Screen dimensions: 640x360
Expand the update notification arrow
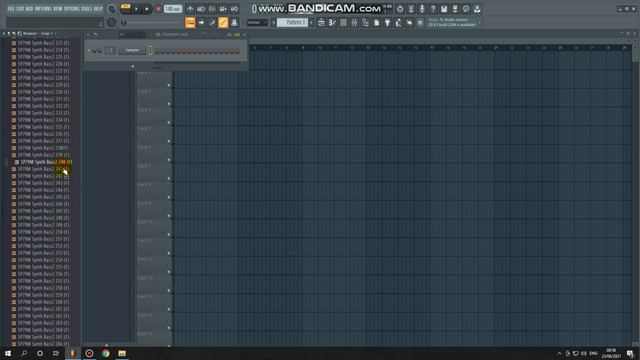pos(479,22)
